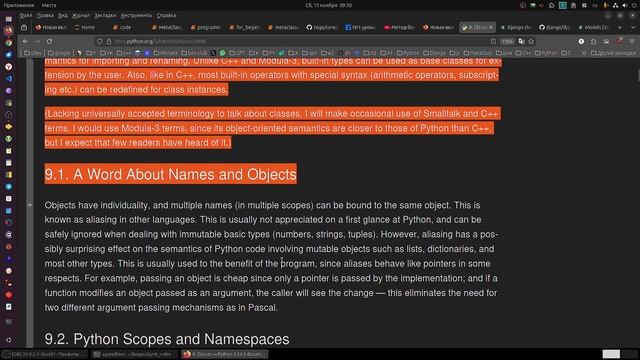This screenshot has height=360, width=640.
Task: Switch keyboard layout indicator 'ru'
Action: (x=595, y=5)
